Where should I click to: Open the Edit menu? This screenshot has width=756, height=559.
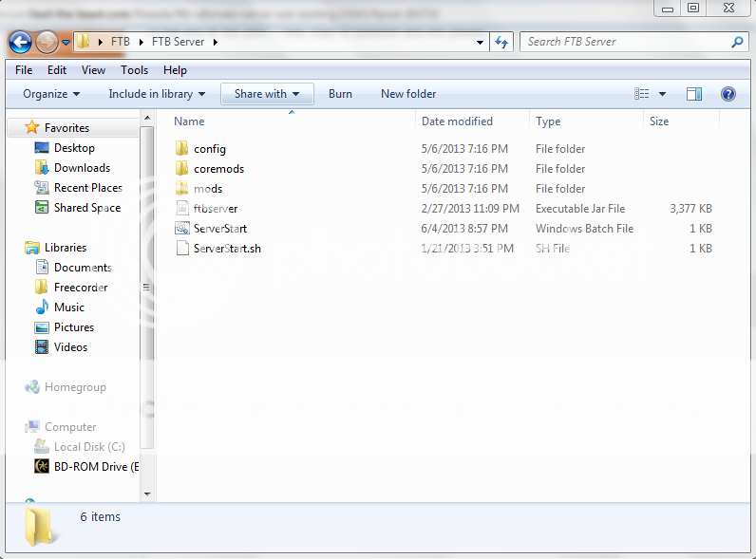(57, 70)
